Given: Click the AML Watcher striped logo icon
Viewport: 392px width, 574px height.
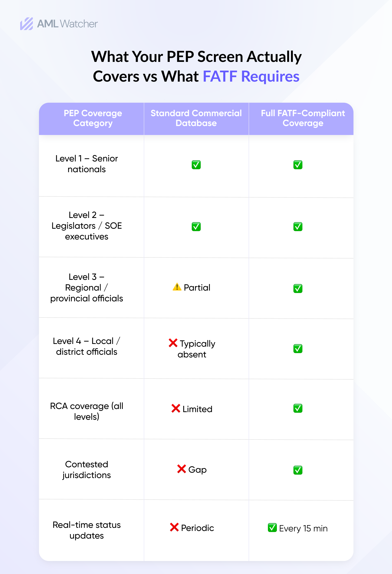Looking at the screenshot, I should tap(26, 24).
